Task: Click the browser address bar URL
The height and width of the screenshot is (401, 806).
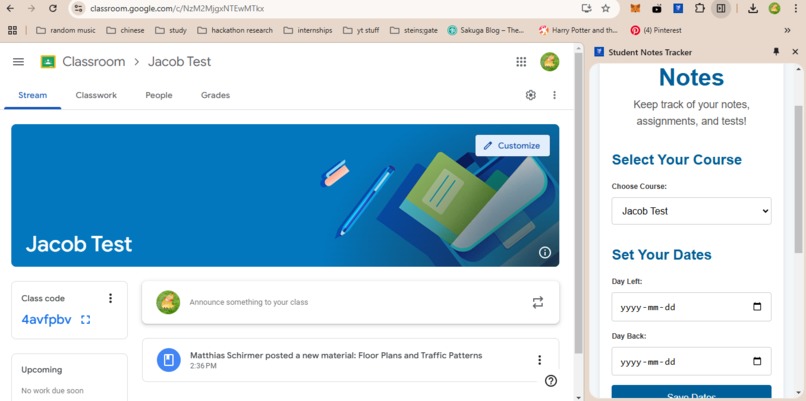Action: (x=177, y=8)
